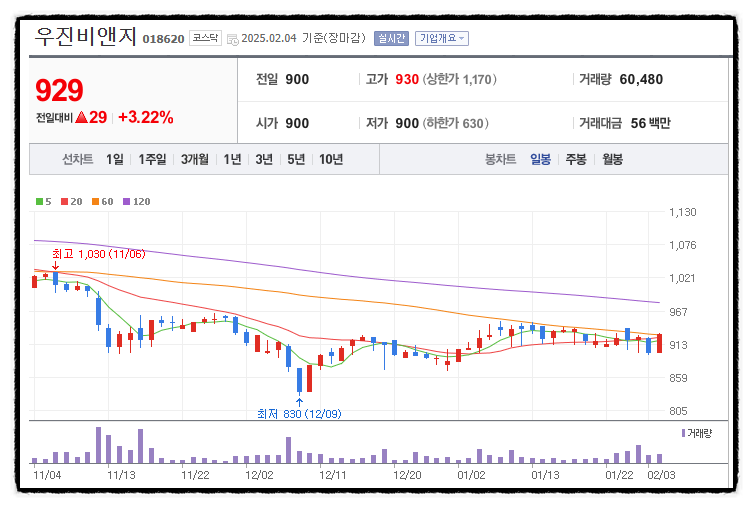The image size is (753, 508).
Task: Click the 봉차트 label
Action: point(500,159)
